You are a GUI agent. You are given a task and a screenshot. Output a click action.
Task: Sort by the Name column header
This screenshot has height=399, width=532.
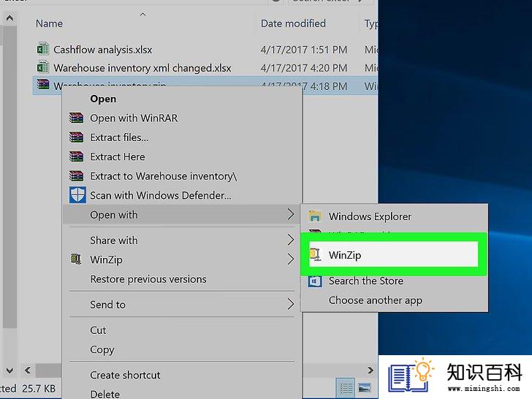[49, 23]
